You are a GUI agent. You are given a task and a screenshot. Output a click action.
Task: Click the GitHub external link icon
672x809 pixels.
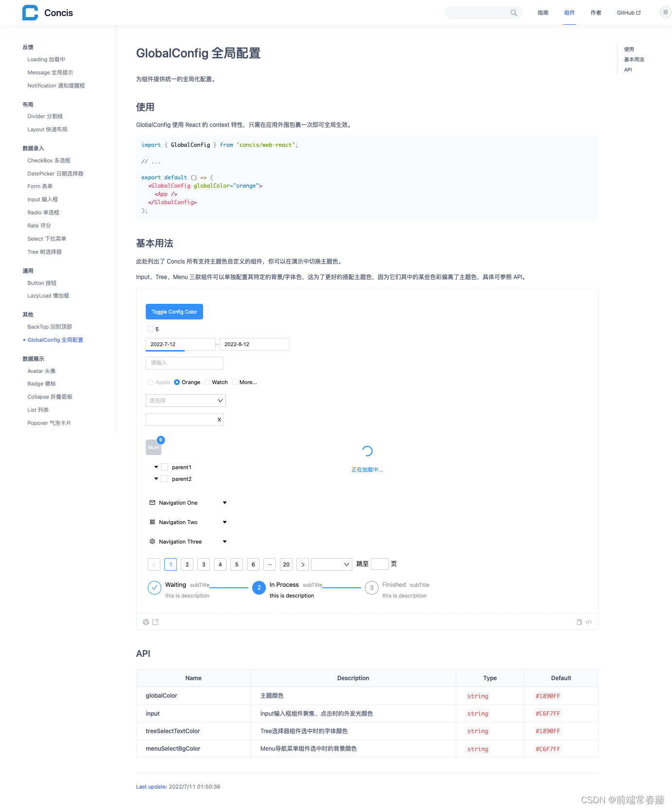point(638,13)
